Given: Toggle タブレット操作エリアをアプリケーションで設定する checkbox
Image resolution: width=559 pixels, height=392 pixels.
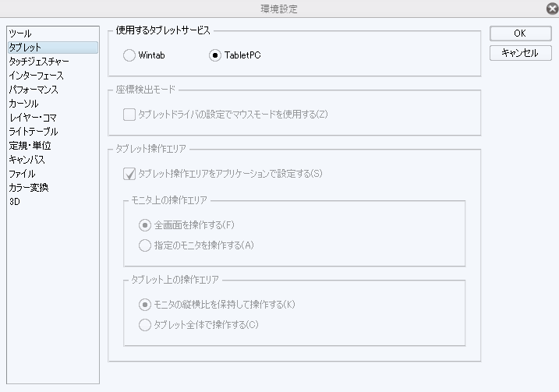Looking at the screenshot, I should point(129,174).
